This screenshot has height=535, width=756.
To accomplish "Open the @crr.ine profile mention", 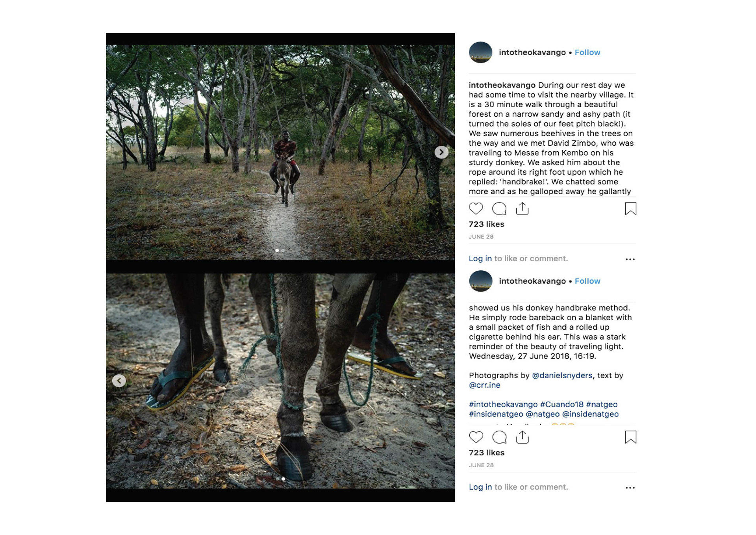I will point(484,385).
